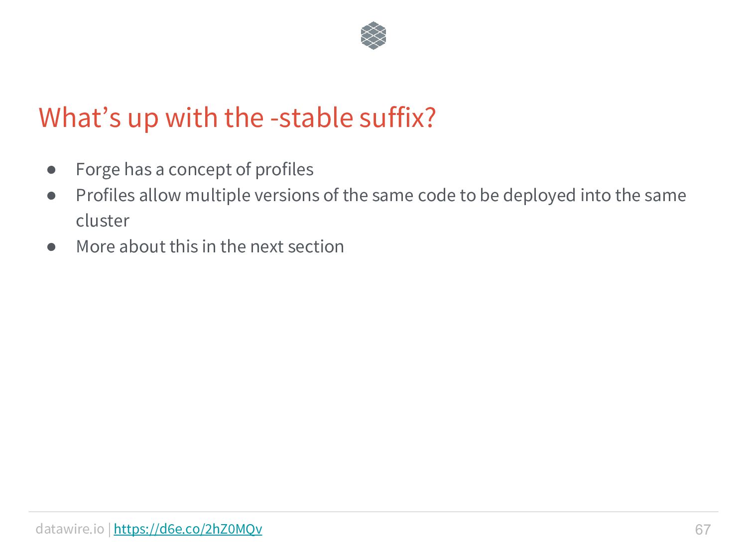The height and width of the screenshot is (560, 747).
Task: Click the Datawire hexagon logo icon
Action: point(373,35)
